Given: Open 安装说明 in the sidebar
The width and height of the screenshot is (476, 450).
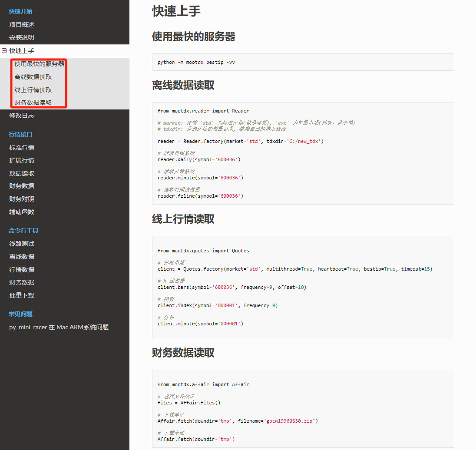Looking at the screenshot, I should coord(22,37).
